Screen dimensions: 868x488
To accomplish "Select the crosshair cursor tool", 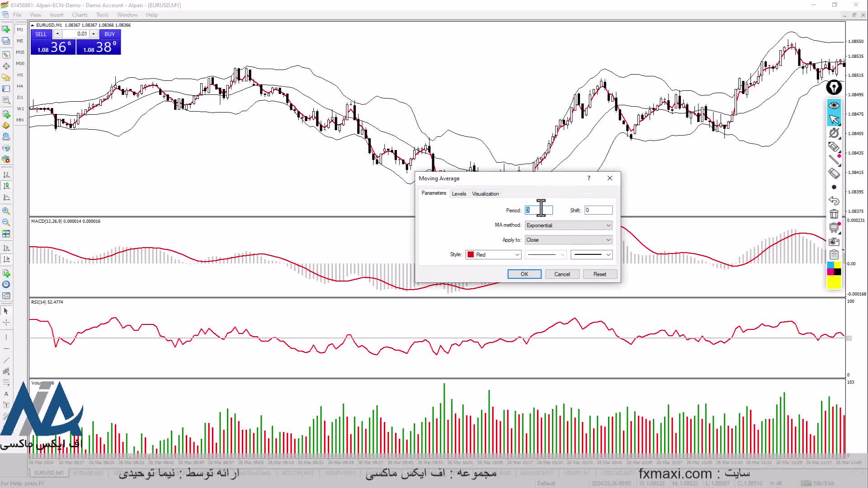I will click(x=6, y=323).
